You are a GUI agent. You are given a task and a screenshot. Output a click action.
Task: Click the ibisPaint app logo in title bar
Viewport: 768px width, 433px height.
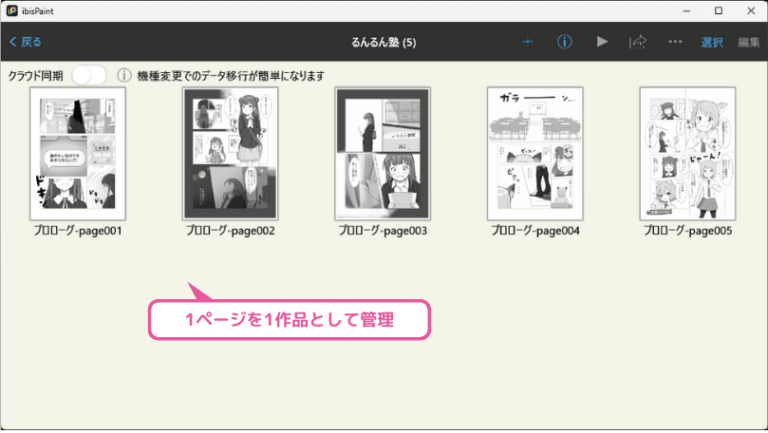(12, 11)
